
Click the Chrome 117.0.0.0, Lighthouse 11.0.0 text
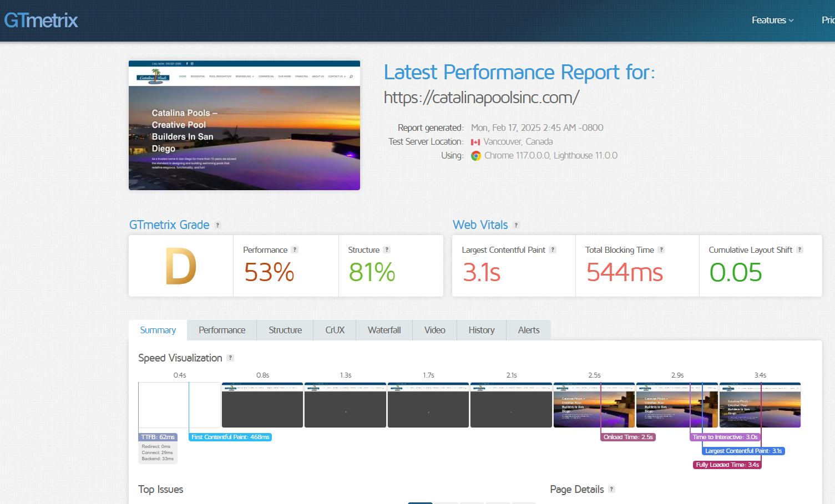tap(551, 156)
